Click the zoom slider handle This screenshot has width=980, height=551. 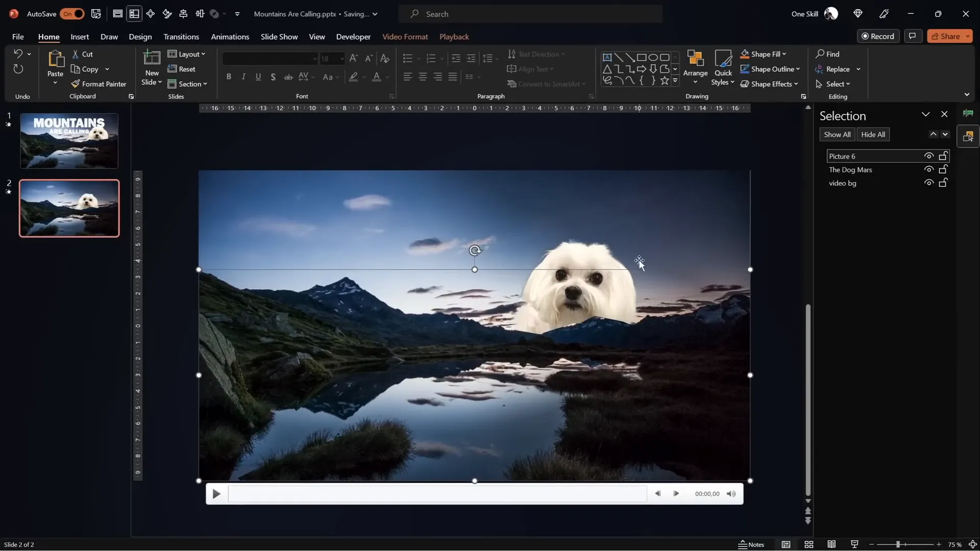point(898,544)
